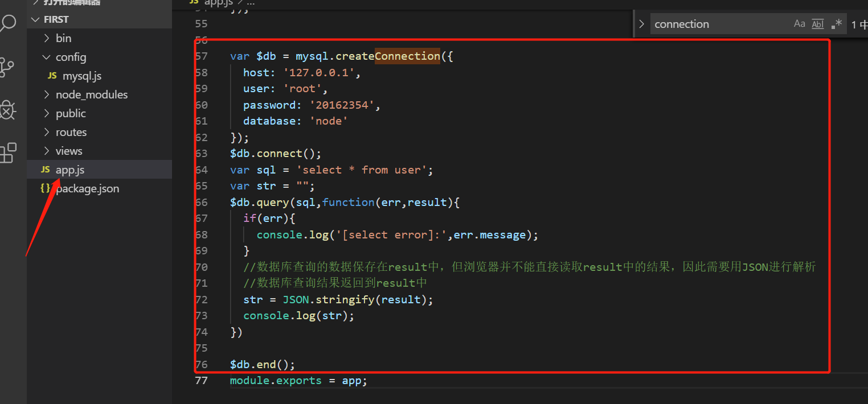Click the comment text on line 71
The image size is (868, 404).
335,283
